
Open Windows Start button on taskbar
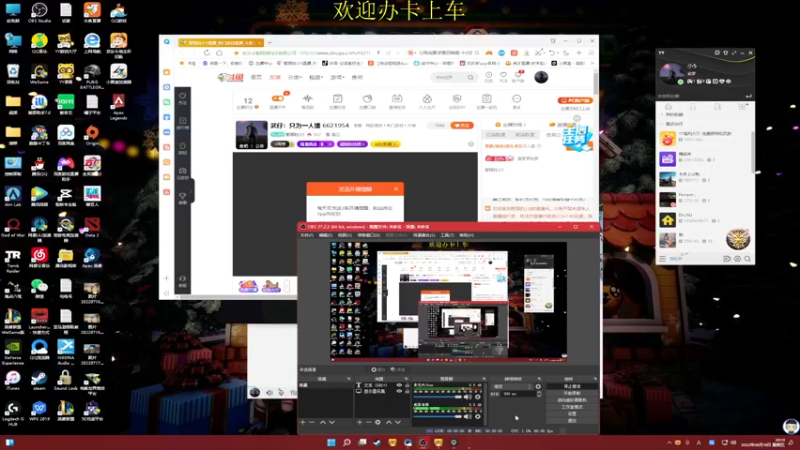click(x=331, y=442)
